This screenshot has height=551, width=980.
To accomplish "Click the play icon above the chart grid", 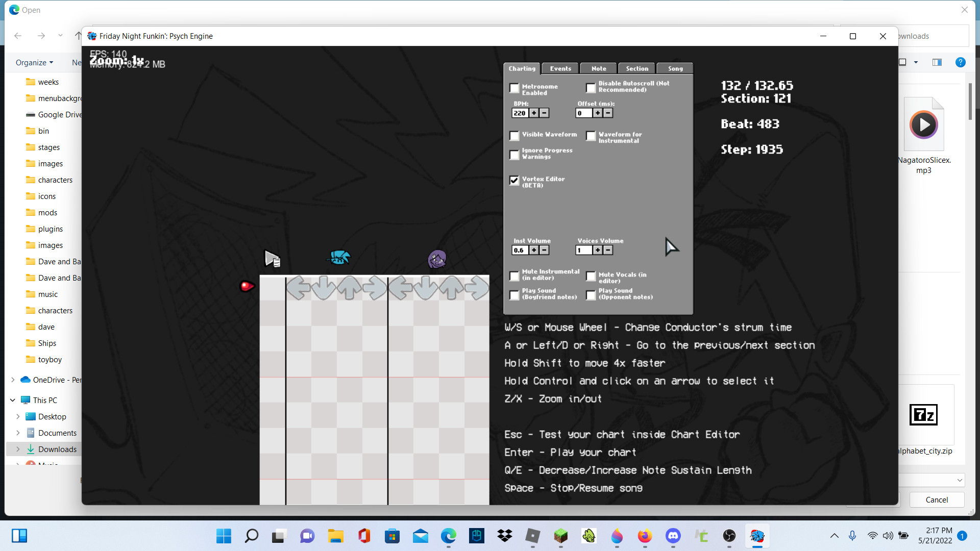I will (272, 259).
